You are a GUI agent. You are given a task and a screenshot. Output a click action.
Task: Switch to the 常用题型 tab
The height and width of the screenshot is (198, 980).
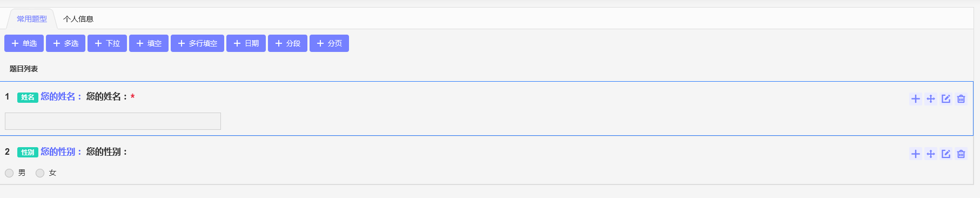[x=31, y=19]
